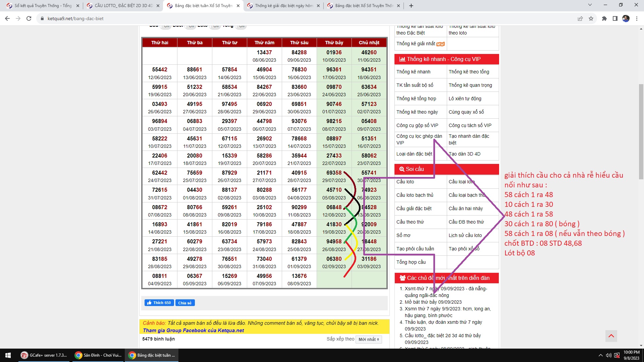Open the volume control in tray

tap(608, 355)
